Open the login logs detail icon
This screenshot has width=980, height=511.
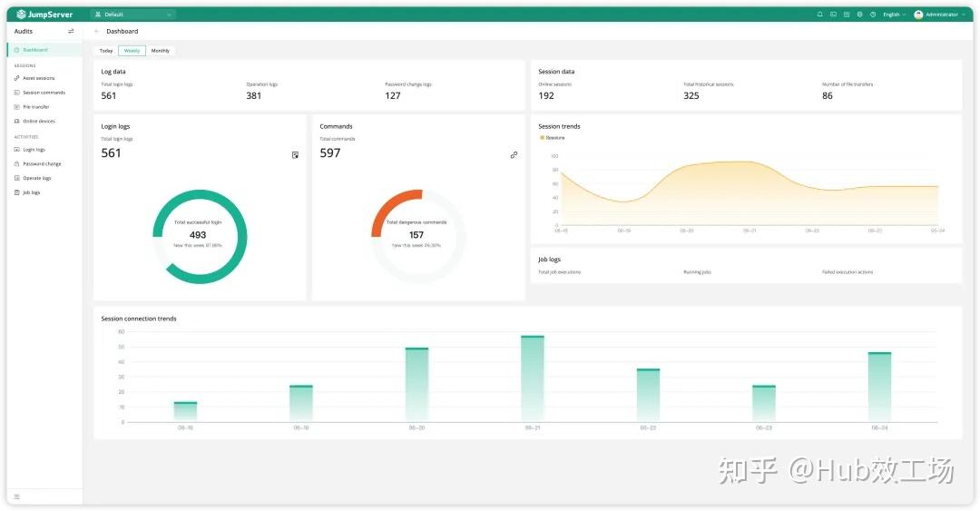295,155
